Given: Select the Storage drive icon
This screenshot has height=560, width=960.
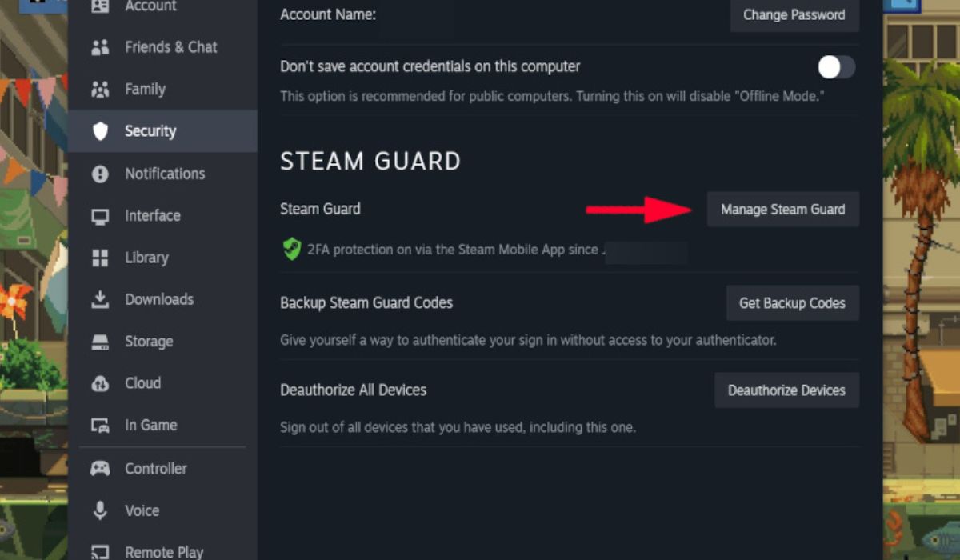Looking at the screenshot, I should [x=101, y=342].
